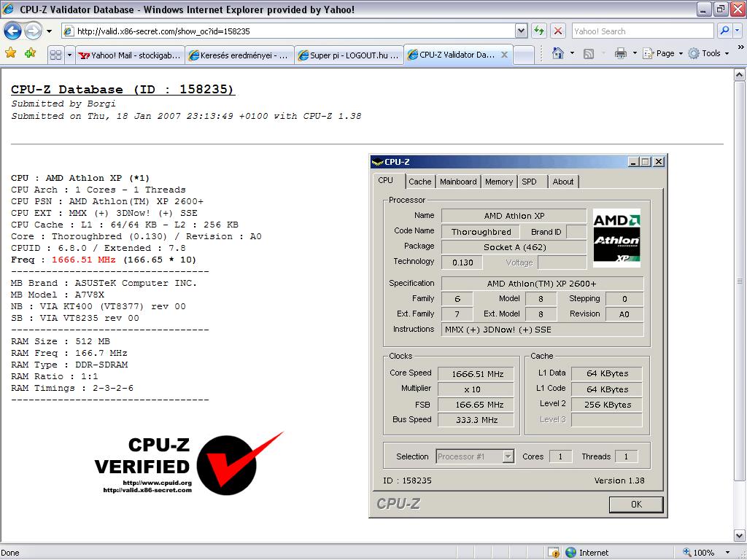
Task: Open the About tab in CPU-Z window
Action: pyautogui.click(x=563, y=182)
